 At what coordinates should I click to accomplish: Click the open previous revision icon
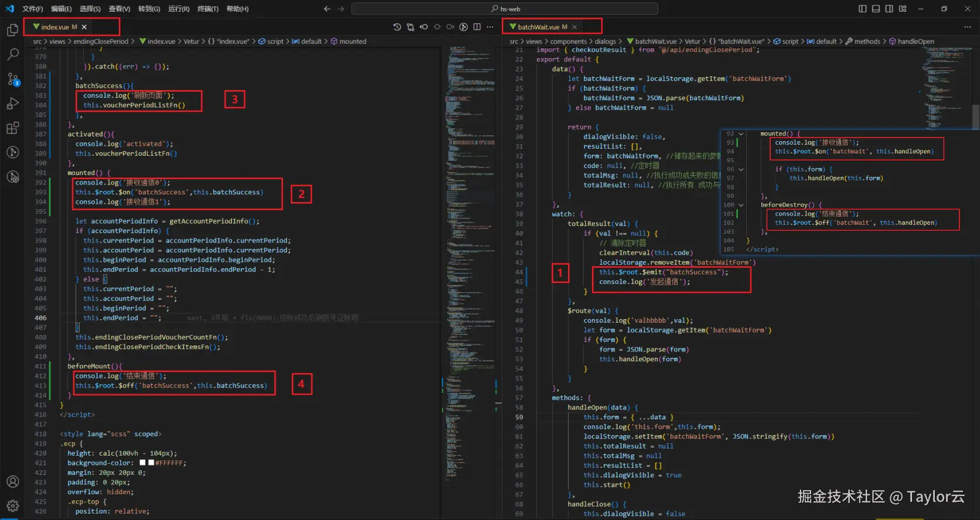tap(424, 27)
